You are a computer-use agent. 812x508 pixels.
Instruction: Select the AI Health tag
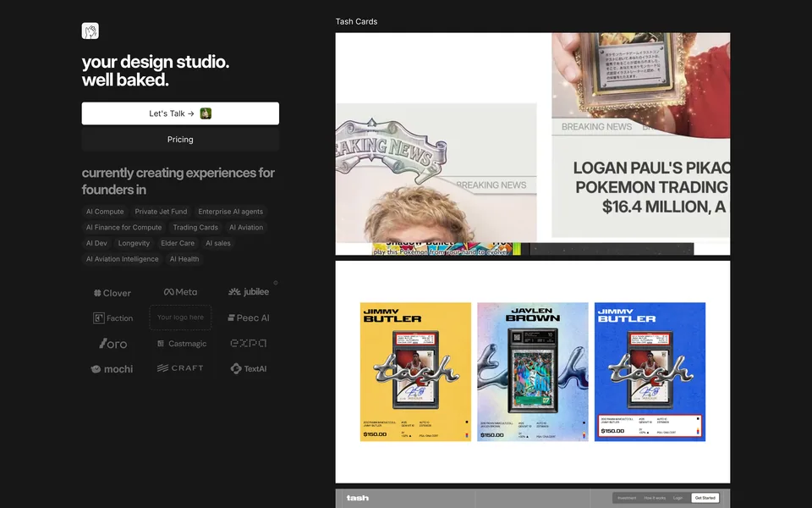pos(184,259)
